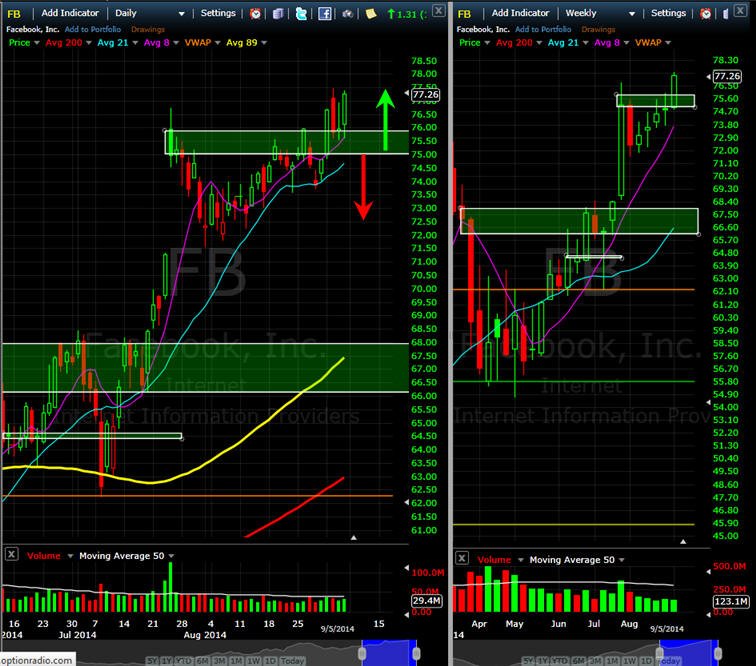Grab left range handle in Daily navigator
The height and width of the screenshot is (666, 756).
coord(362,653)
